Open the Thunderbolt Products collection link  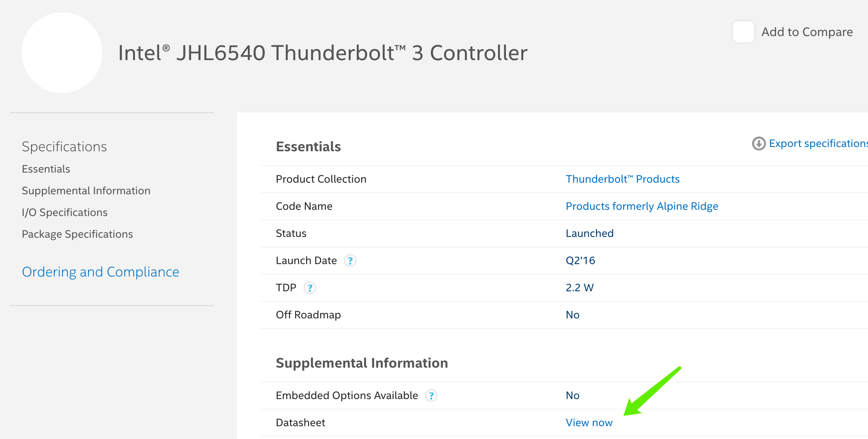[622, 179]
